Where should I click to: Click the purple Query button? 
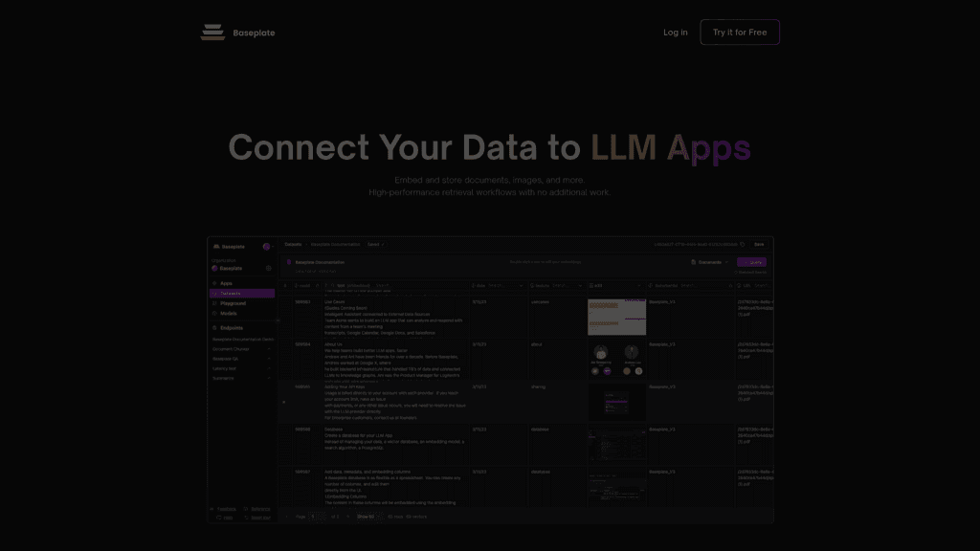[x=751, y=261]
